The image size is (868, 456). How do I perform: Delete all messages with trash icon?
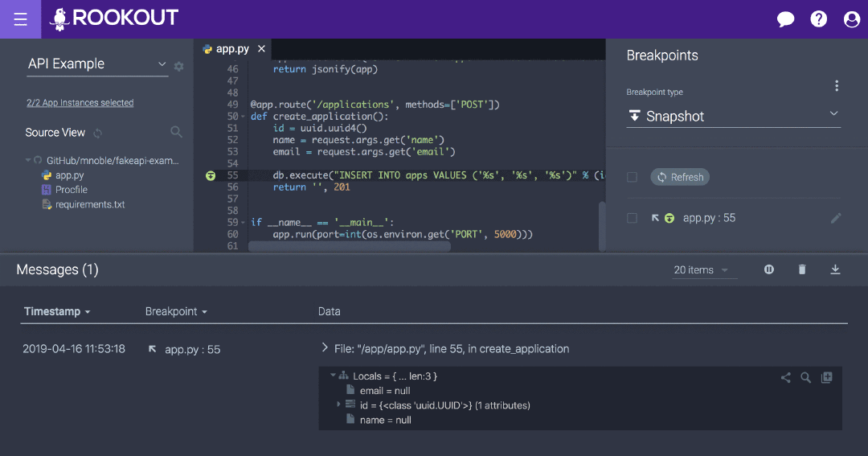802,269
